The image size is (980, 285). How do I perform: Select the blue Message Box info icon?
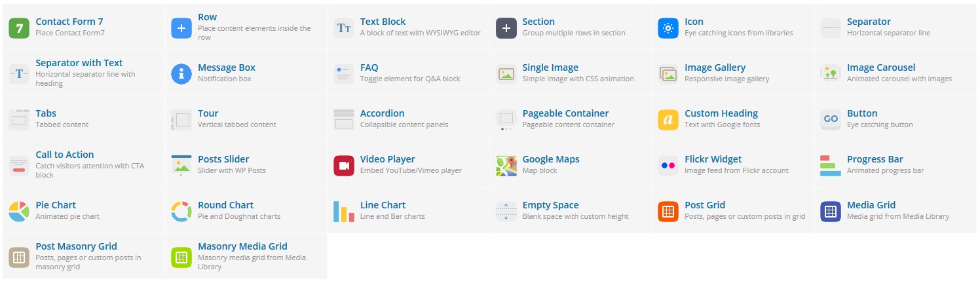click(x=181, y=74)
